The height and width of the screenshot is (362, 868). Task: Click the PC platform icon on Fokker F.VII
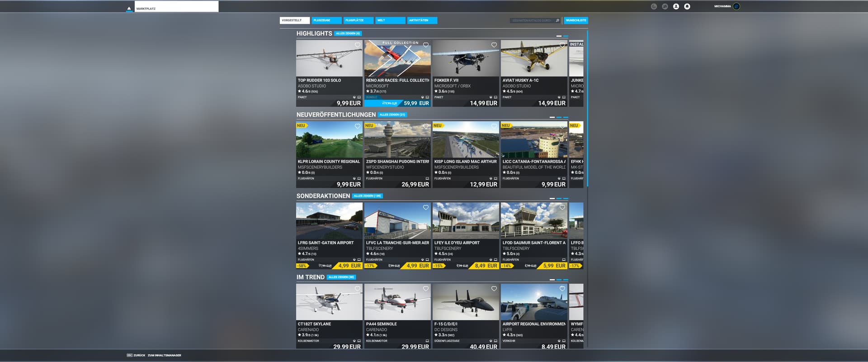[x=495, y=97]
